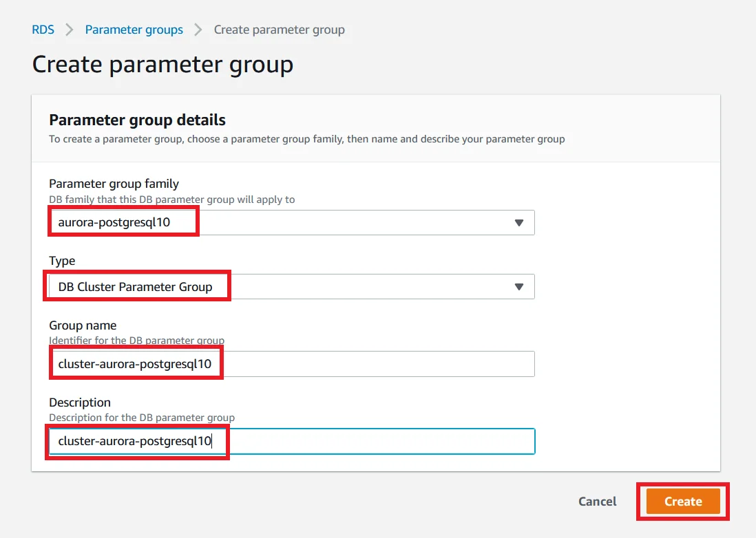Click 'DB family that this DB parameter group' hint
This screenshot has width=756, height=538.
[171, 200]
